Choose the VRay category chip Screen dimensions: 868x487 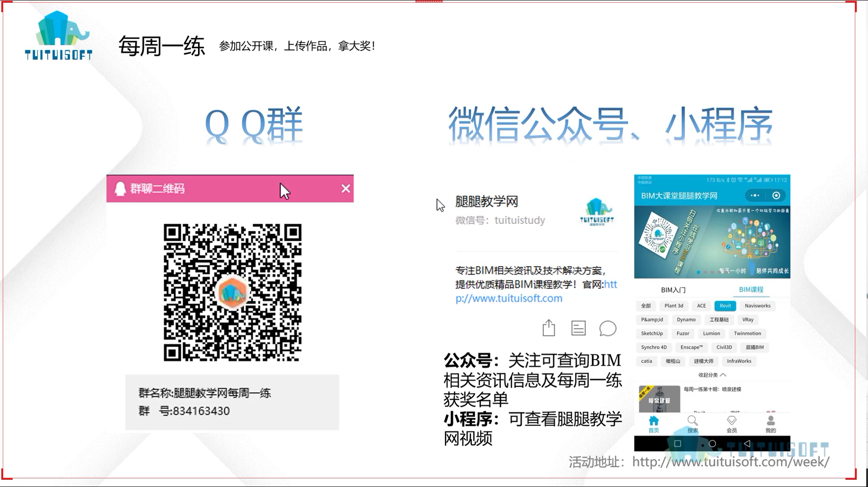748,320
